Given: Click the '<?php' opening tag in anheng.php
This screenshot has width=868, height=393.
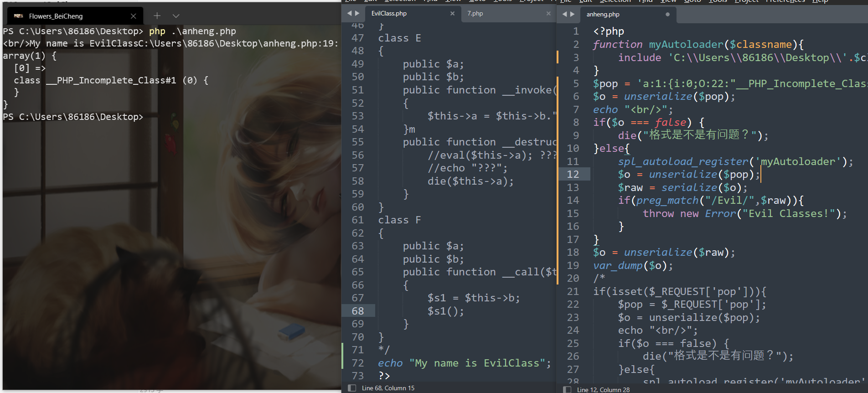Looking at the screenshot, I should (x=609, y=31).
